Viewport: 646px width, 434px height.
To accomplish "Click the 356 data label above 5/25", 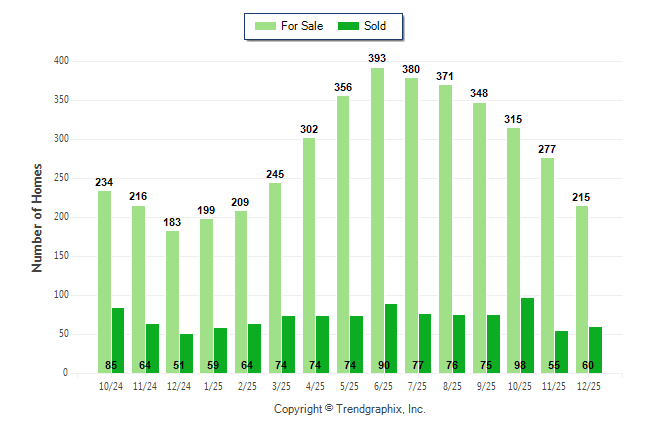I will pyautogui.click(x=343, y=88).
